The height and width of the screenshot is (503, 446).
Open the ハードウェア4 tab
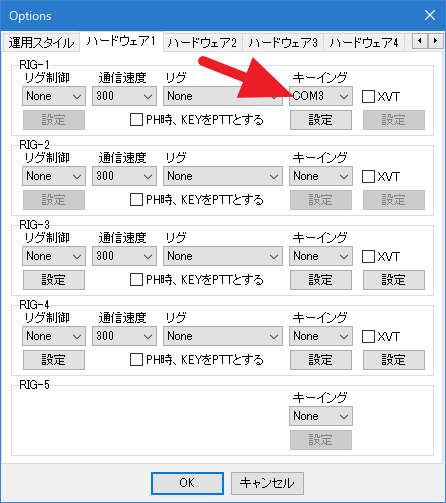(364, 43)
